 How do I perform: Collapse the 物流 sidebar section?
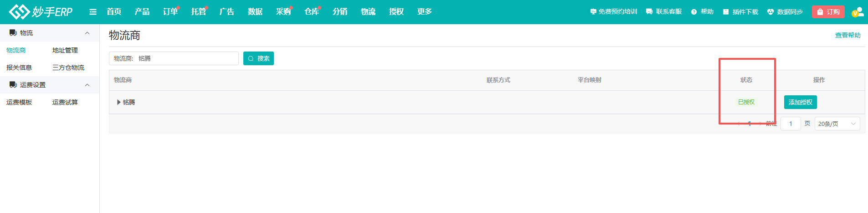tap(87, 33)
